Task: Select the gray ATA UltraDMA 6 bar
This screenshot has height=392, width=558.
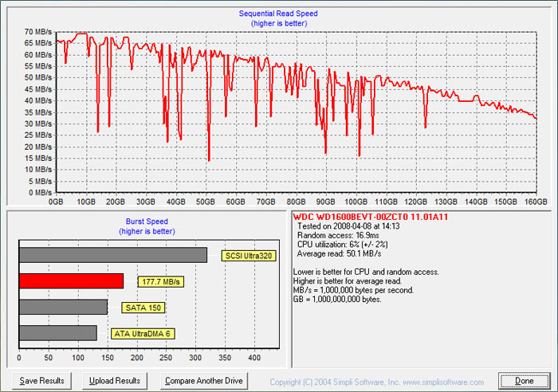Action: (58, 333)
